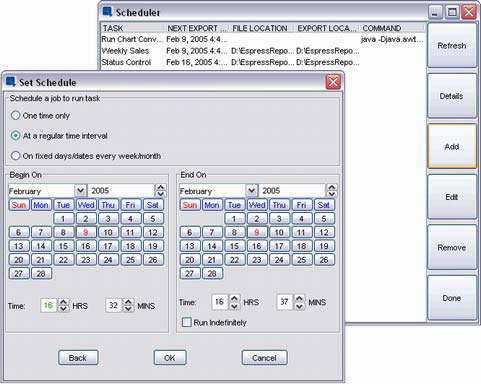Increase Begin On minutes with up arrow
This screenshot has height=384, width=481.
(x=128, y=302)
